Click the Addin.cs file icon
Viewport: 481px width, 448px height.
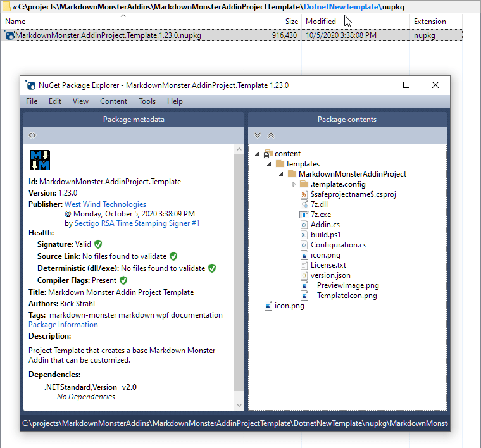(304, 225)
